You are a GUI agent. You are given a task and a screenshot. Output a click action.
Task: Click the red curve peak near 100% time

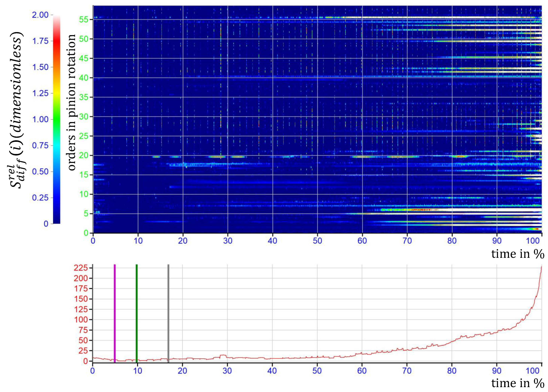tap(541, 267)
